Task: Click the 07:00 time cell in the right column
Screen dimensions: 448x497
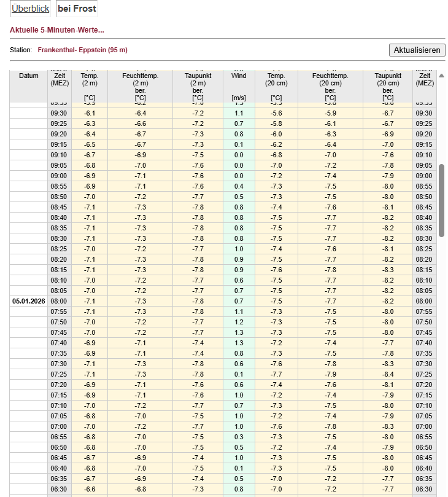Action: (425, 426)
